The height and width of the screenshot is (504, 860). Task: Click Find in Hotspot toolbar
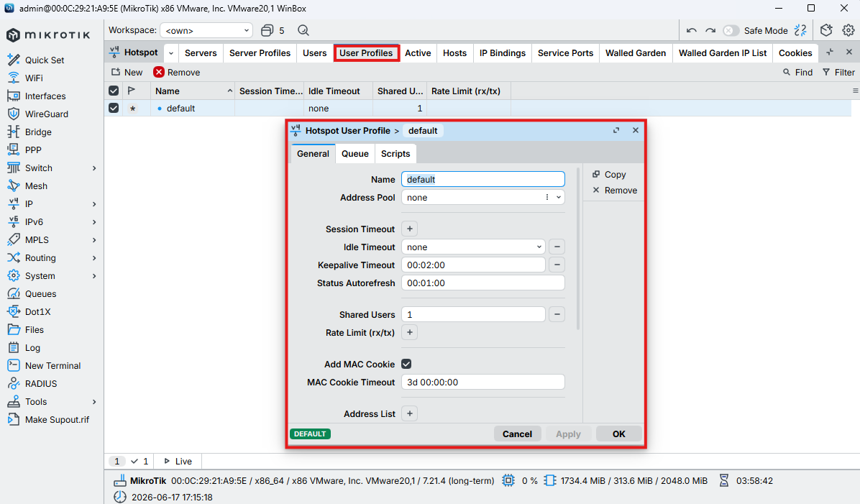[x=798, y=73]
